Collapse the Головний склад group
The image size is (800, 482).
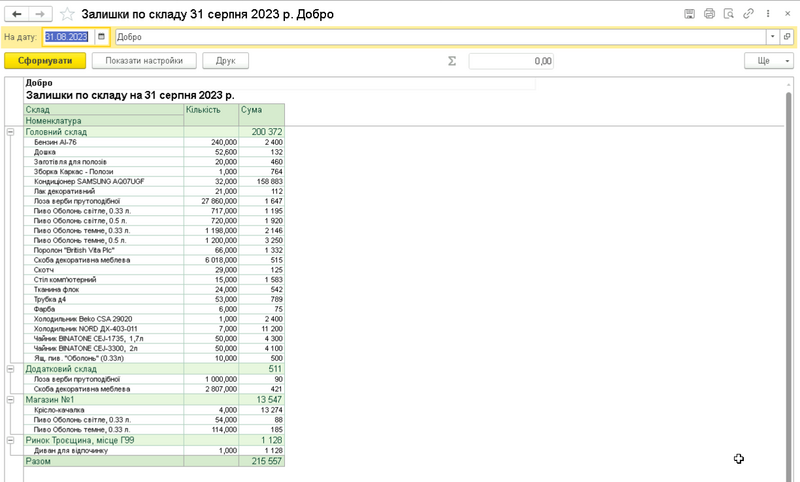[10, 132]
